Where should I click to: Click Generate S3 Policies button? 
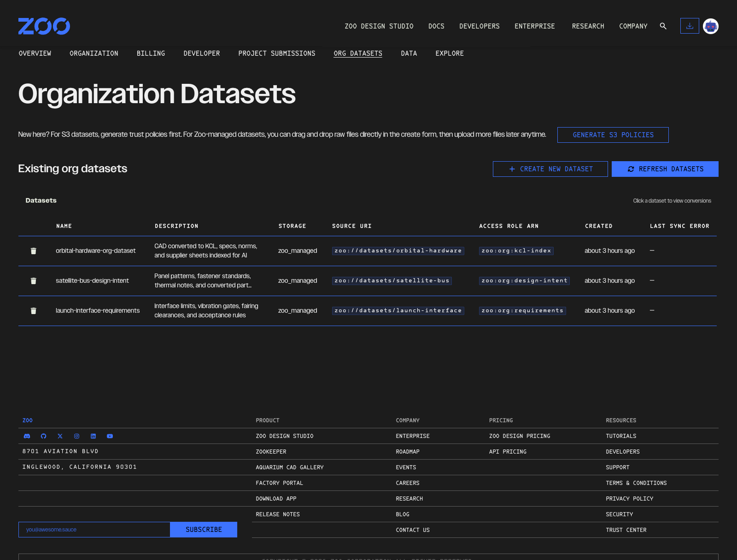(613, 135)
